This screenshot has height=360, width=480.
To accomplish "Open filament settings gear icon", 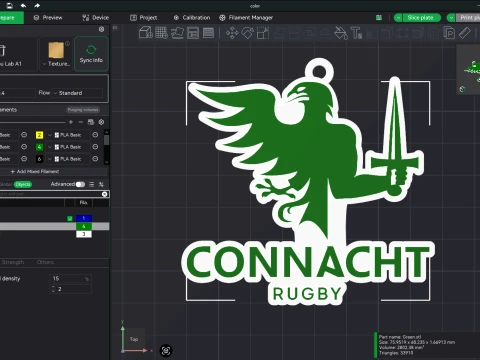I will [x=101, y=122].
